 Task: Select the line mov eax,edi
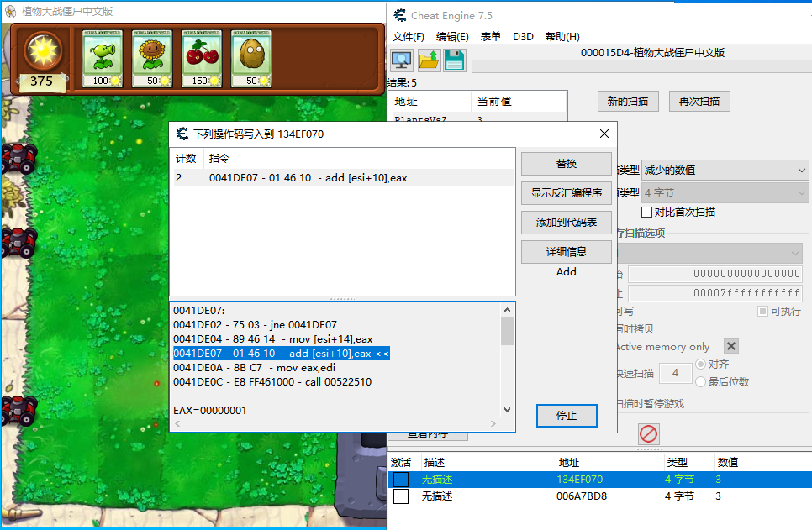(x=254, y=368)
